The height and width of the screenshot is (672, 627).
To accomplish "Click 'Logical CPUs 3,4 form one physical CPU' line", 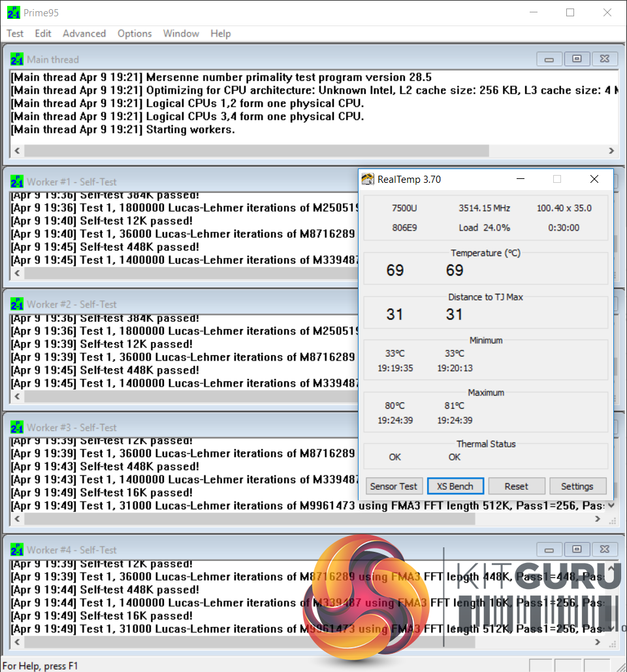I will (x=187, y=116).
